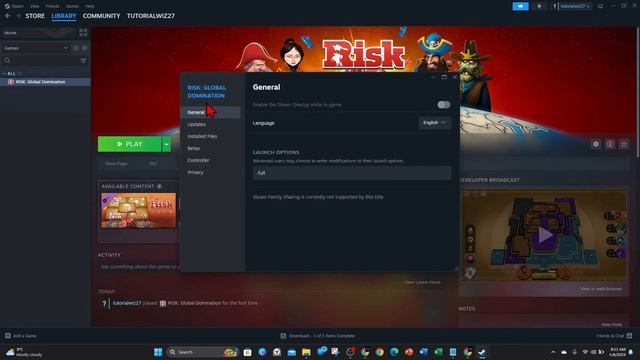Image resolution: width=640 pixels, height=360 pixels.
Task: Open the game manage gear icon
Action: (596, 144)
